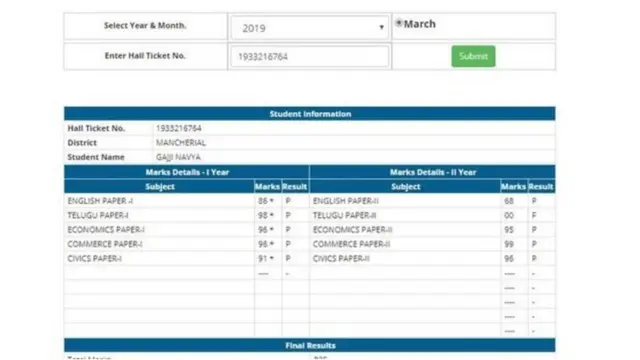The width and height of the screenshot is (640, 360).
Task: Click the green Submit button
Action: click(x=473, y=56)
